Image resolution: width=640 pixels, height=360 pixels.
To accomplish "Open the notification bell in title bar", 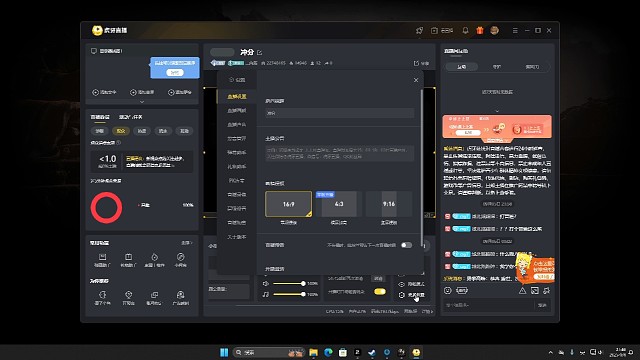I will coord(465,31).
